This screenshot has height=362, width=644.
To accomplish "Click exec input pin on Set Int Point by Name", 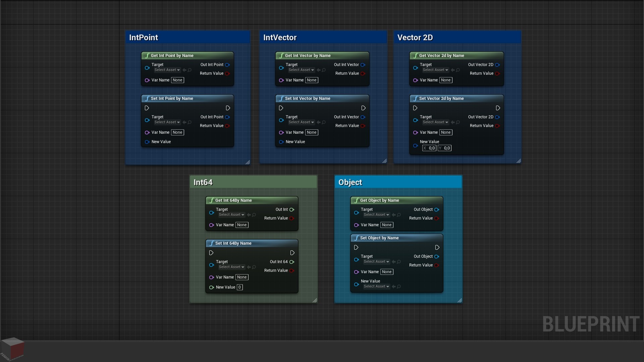I will (x=147, y=108).
